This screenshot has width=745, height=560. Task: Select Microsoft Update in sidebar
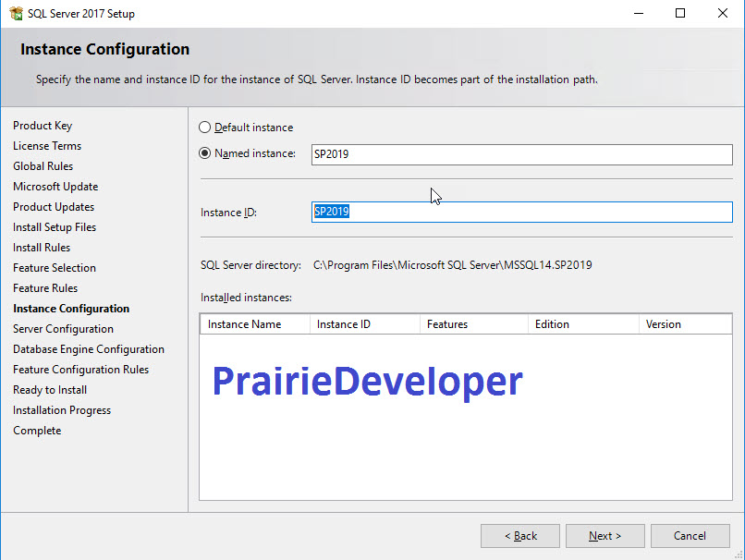pyautogui.click(x=55, y=187)
